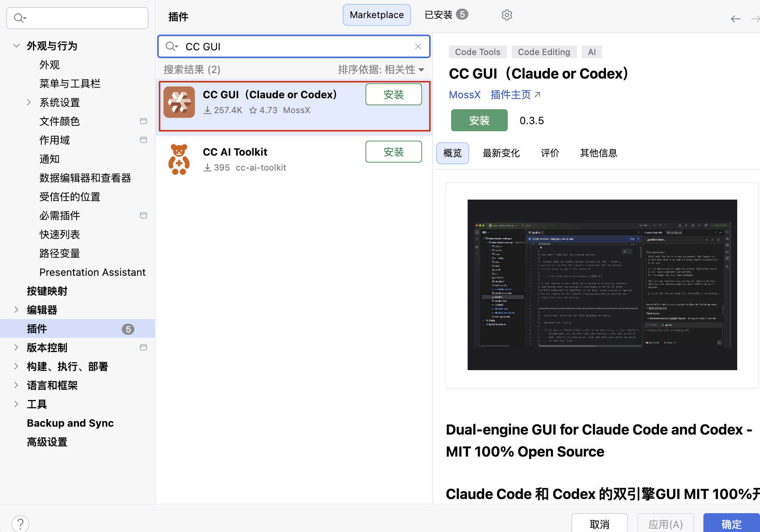The width and height of the screenshot is (760, 532).
Task: Click the version number 0.3.5
Action: pos(532,121)
